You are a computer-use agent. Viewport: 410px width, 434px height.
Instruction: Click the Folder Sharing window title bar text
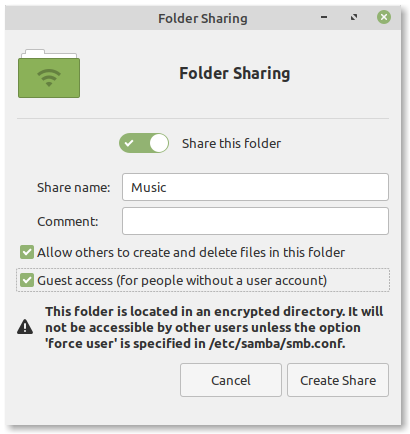[203, 18]
